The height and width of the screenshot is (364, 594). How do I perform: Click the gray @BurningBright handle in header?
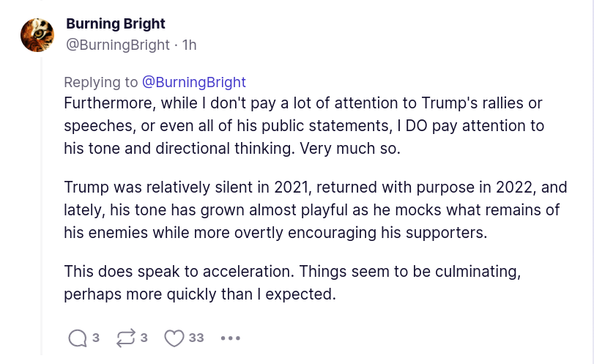[x=119, y=45]
